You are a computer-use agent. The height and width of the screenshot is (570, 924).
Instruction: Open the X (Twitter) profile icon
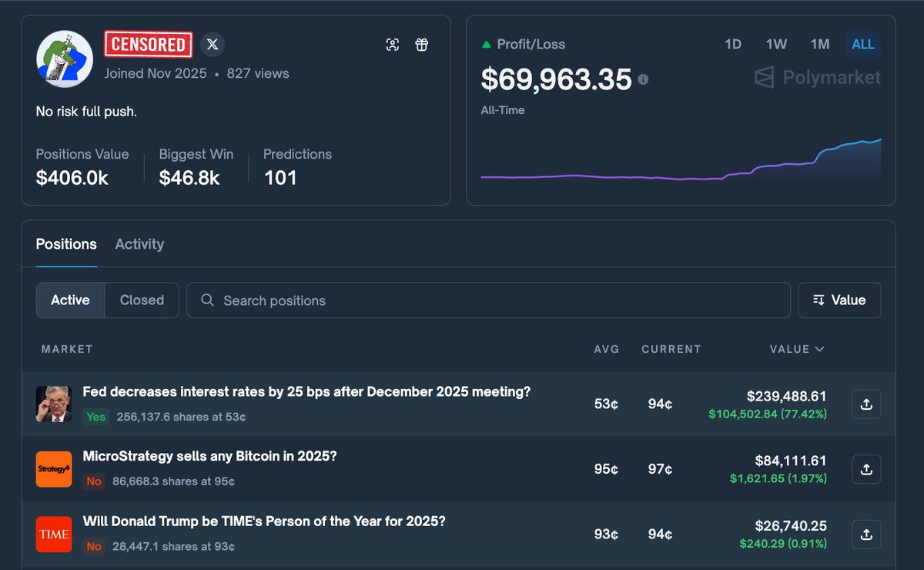(x=213, y=44)
